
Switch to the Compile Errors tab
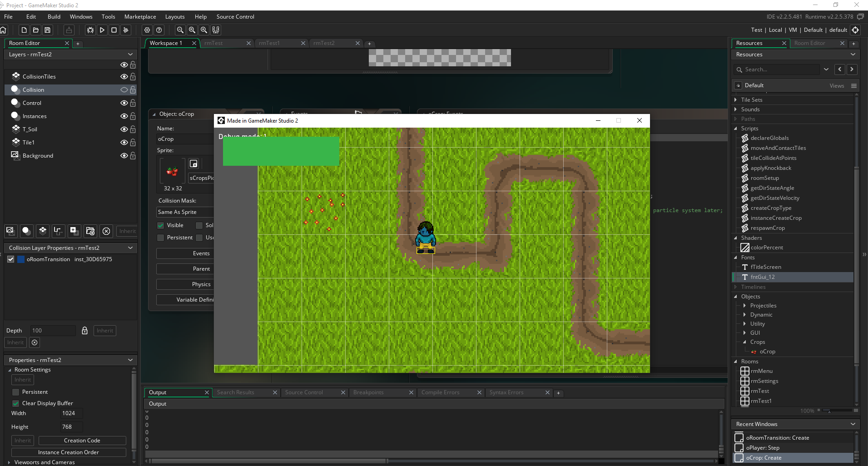[440, 392]
